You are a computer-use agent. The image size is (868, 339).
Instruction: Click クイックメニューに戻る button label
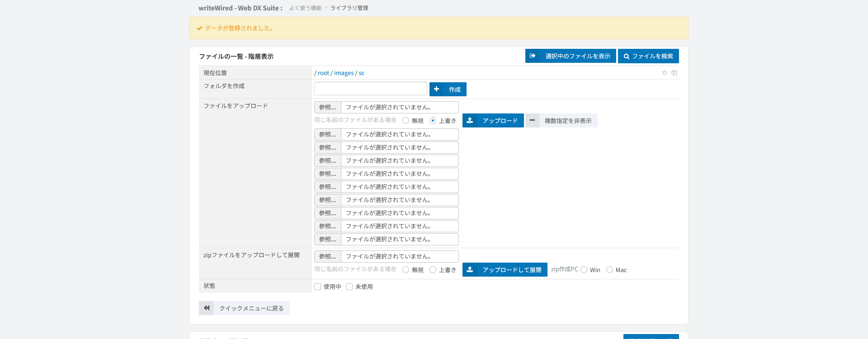(x=251, y=308)
